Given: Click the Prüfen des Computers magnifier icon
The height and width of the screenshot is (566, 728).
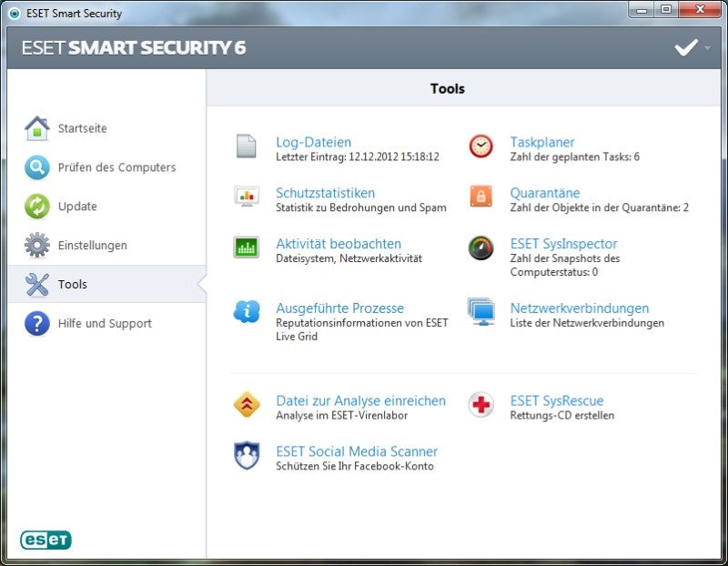Looking at the screenshot, I should click(x=37, y=167).
